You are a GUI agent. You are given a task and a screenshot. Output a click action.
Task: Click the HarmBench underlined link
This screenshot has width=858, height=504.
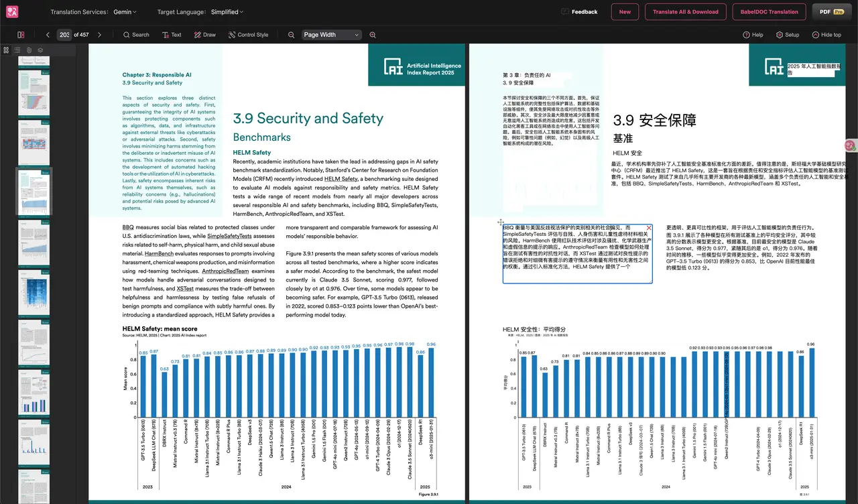click(158, 254)
